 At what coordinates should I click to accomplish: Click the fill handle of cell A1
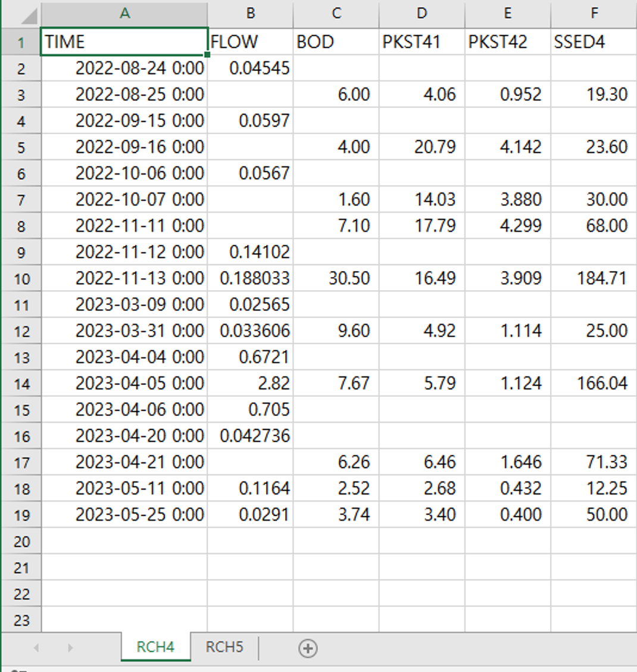(207, 54)
